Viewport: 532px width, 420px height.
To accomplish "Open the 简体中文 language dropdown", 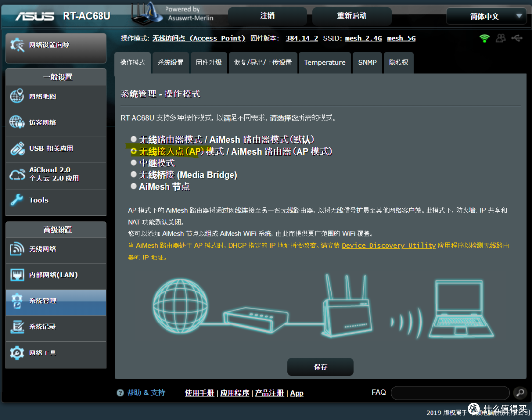I will point(486,16).
